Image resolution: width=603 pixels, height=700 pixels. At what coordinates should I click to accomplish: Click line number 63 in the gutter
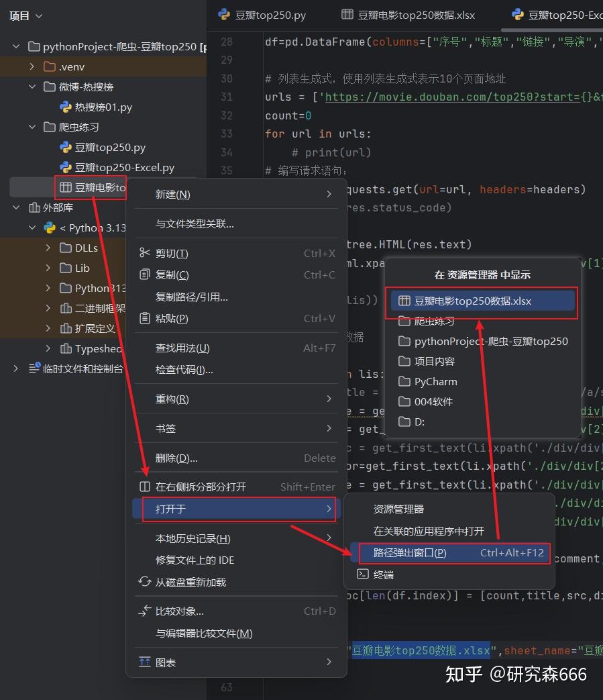pyautogui.click(x=227, y=686)
